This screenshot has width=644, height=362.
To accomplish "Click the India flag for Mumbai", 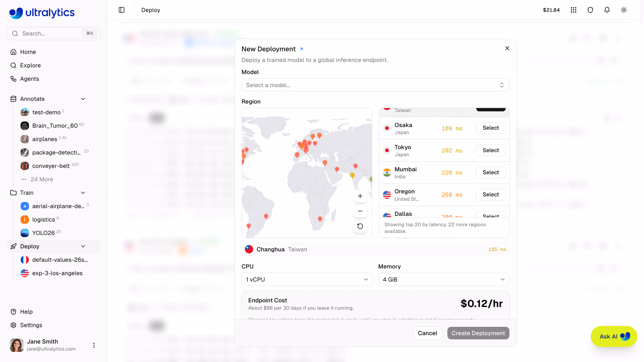I will (387, 173).
